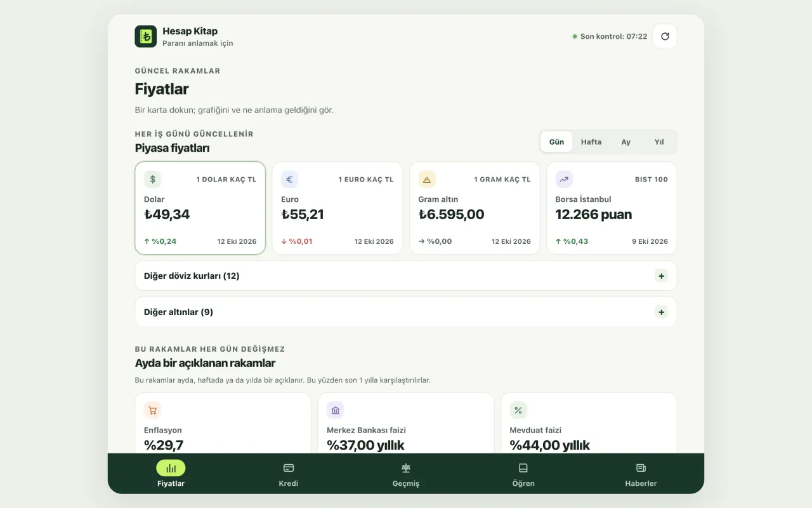Click the 9 Eki 2026 date on BIST card
This screenshot has height=508, width=812.
tap(650, 241)
